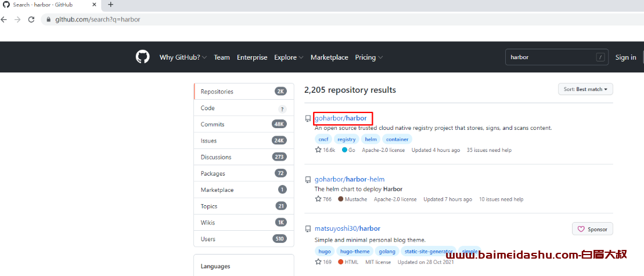The width and height of the screenshot is (644, 276).
Task: Open the goharbor/harbor repository link
Action: 340,118
